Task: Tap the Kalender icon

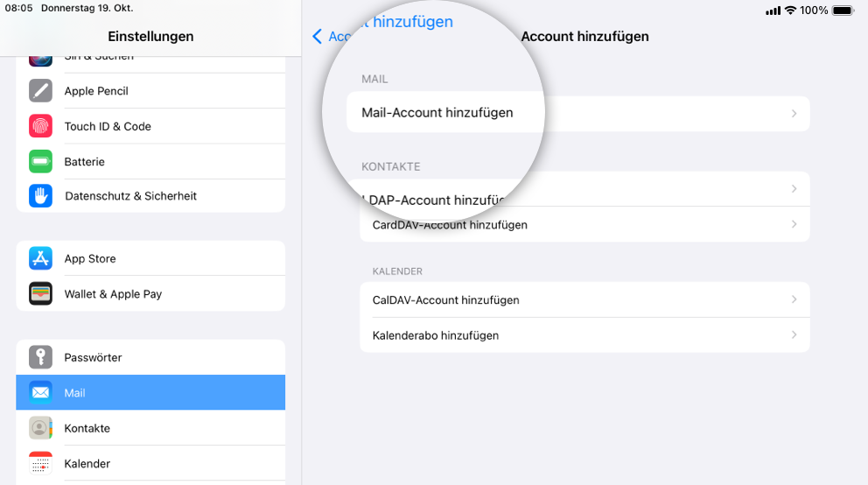Action: pyautogui.click(x=40, y=463)
